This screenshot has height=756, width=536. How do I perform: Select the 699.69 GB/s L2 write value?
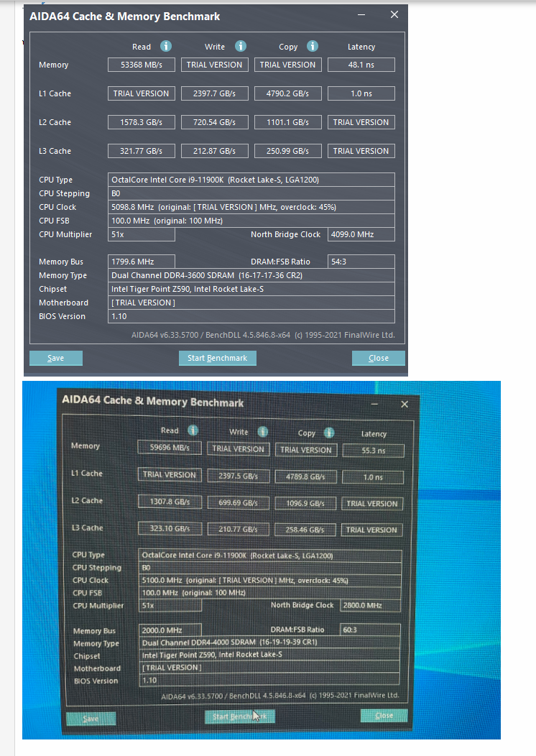click(238, 502)
